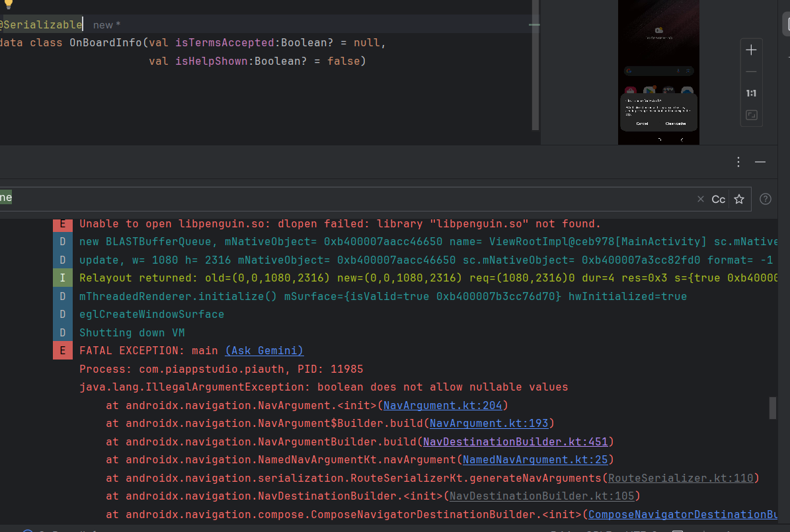The image size is (790, 532).
Task: Zoom in on the emulator display
Action: click(751, 50)
